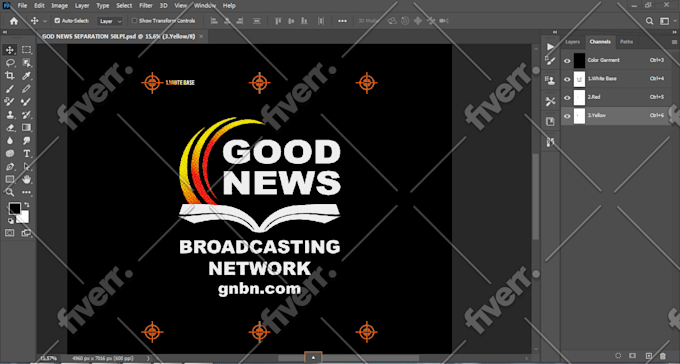Open the Filter menu

click(x=146, y=6)
